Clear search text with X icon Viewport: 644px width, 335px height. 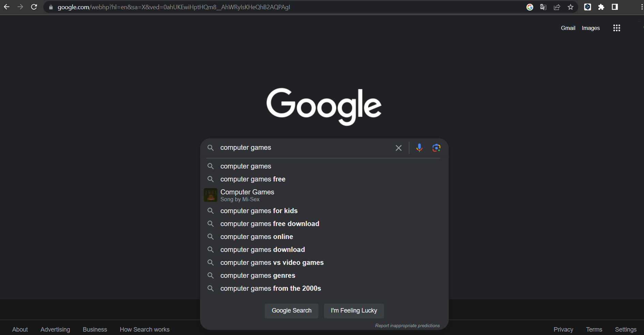pyautogui.click(x=399, y=148)
